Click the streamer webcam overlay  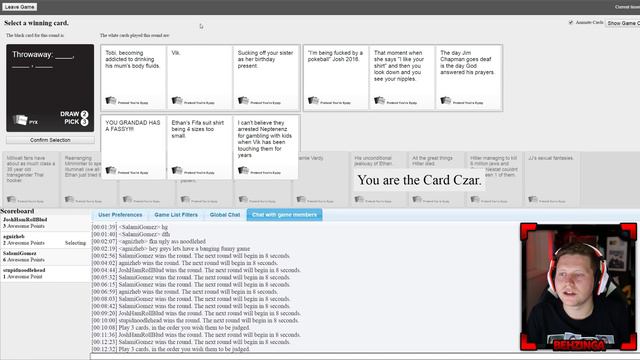coord(578,287)
